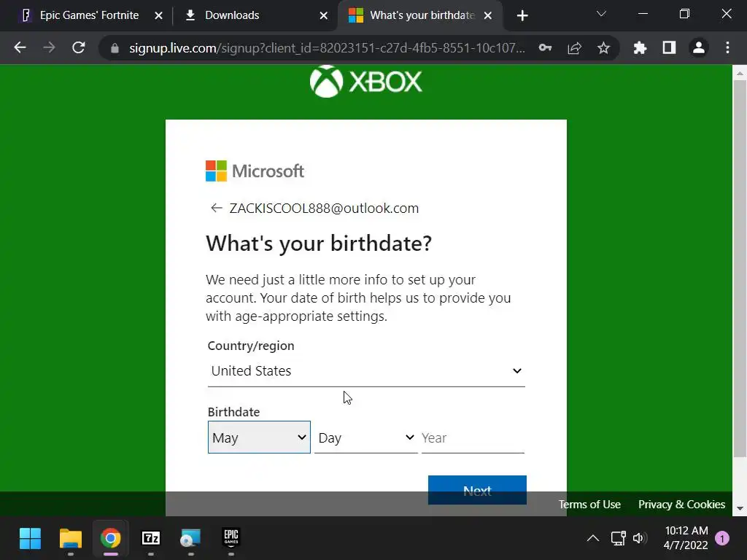747x560 pixels.
Task: Click the Microsoft logo
Action: tap(255, 171)
